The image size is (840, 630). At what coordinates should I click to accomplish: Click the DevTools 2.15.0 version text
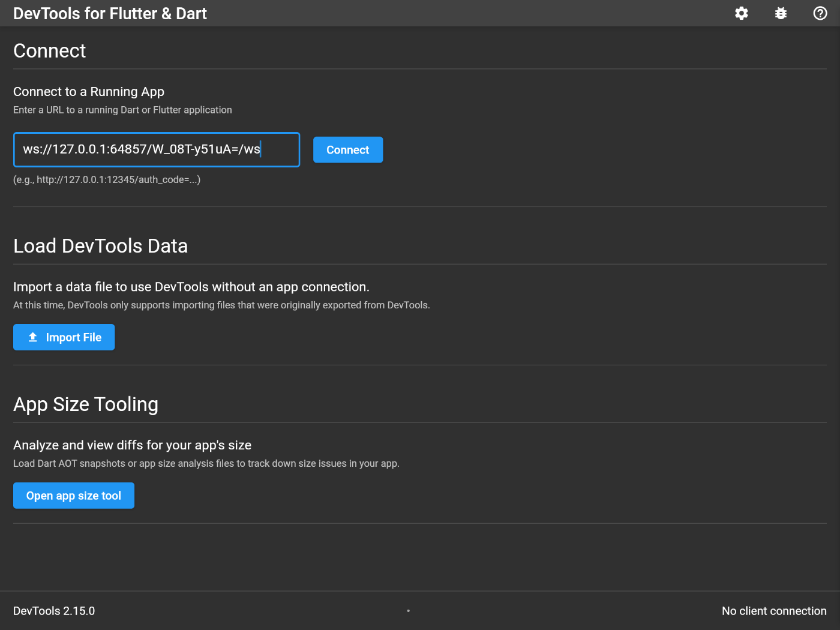54,611
